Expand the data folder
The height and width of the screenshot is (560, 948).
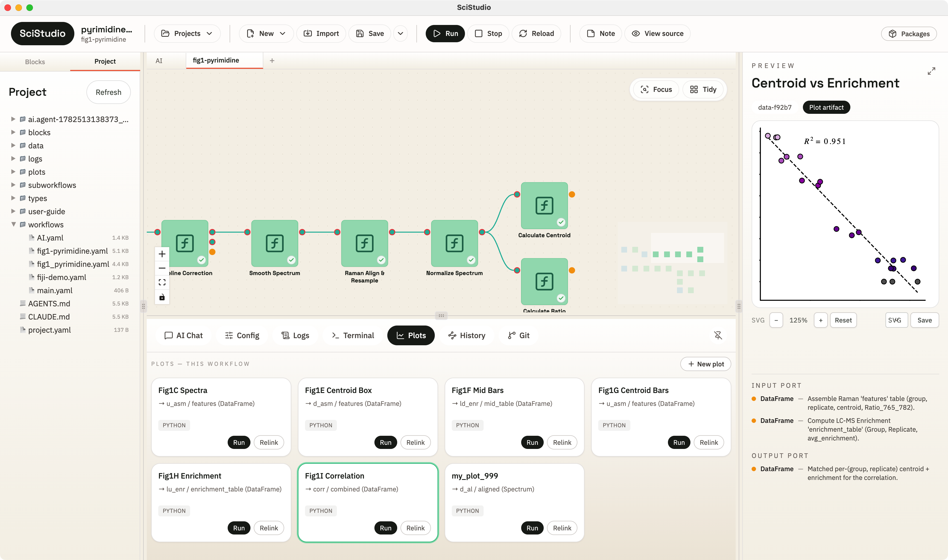[13, 146]
